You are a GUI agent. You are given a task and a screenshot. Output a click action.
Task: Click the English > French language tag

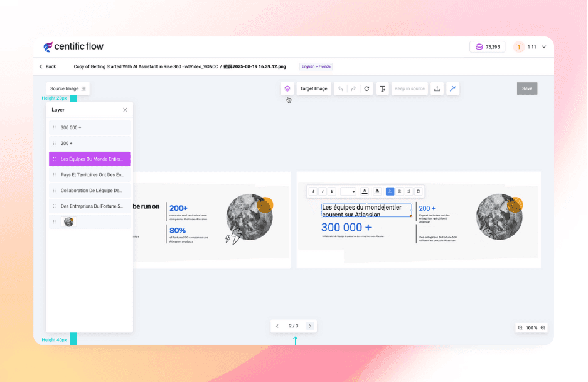pyautogui.click(x=316, y=66)
